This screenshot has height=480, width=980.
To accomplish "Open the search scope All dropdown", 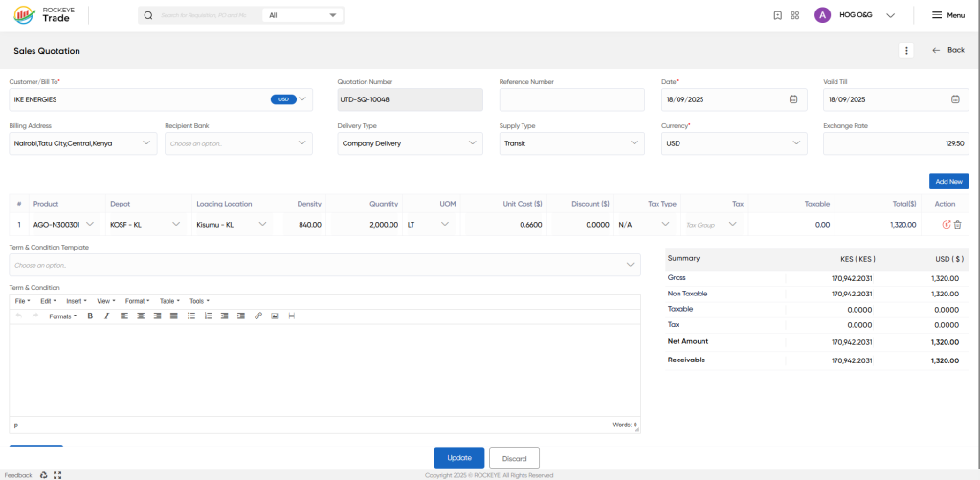I will click(303, 15).
